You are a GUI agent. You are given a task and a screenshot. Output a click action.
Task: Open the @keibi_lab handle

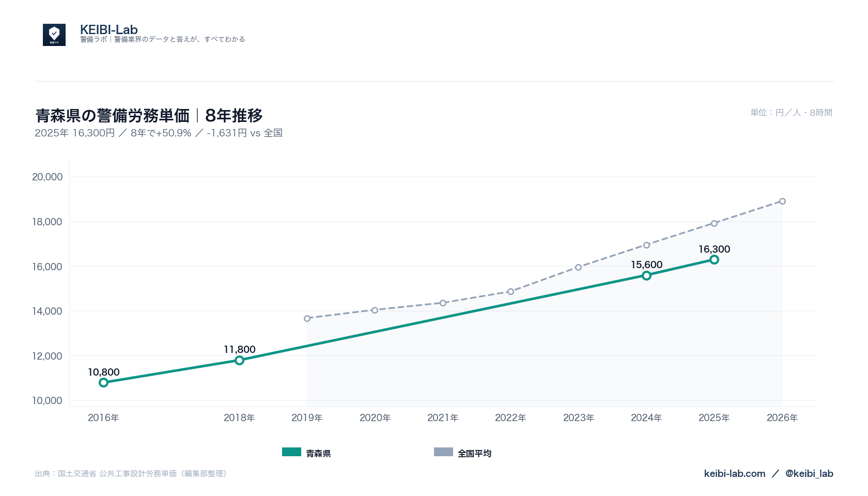[x=809, y=473]
